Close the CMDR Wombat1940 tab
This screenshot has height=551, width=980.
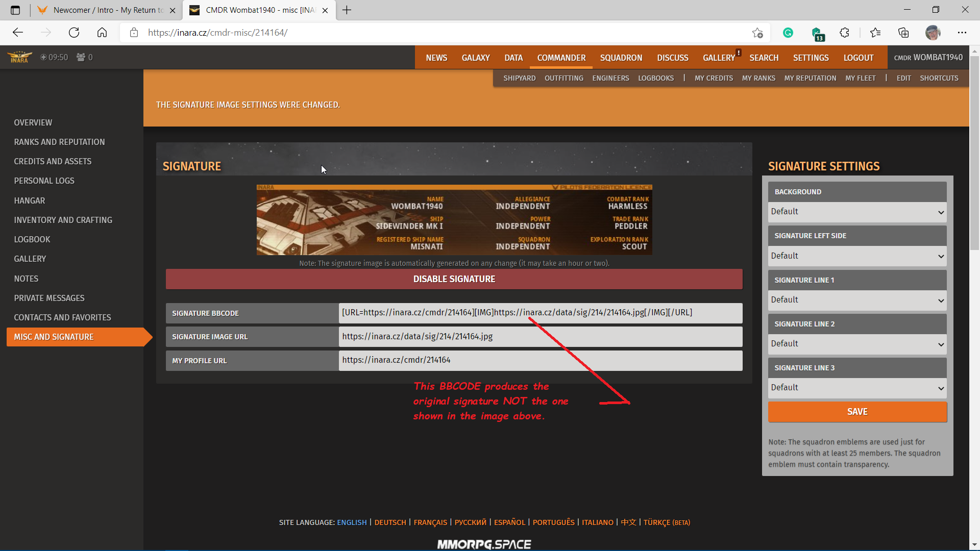(x=325, y=10)
